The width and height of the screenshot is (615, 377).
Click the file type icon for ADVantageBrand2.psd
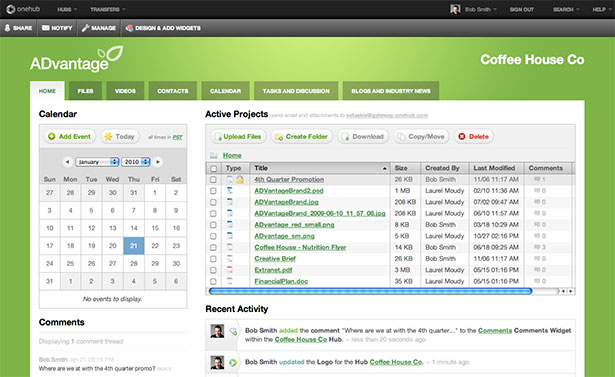pyautogui.click(x=230, y=191)
